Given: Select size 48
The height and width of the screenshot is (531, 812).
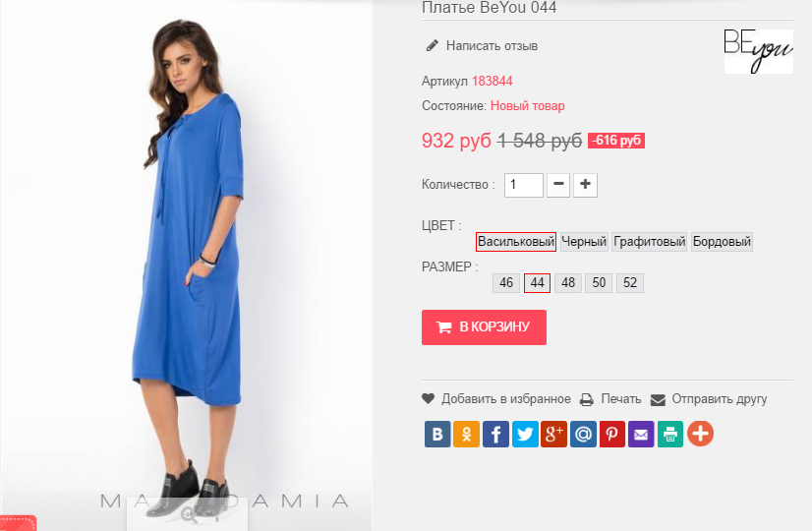Looking at the screenshot, I should click(x=567, y=283).
